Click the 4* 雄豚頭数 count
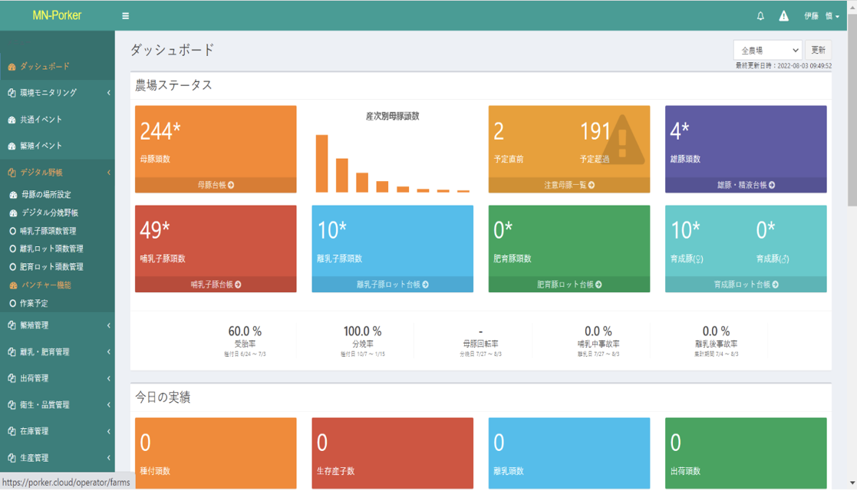 679,131
